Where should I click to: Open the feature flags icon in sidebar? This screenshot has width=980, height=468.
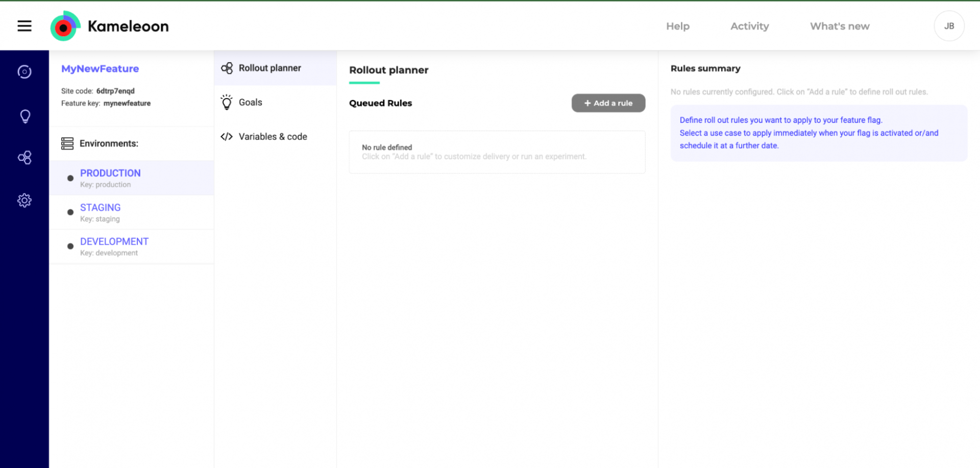[x=24, y=158]
